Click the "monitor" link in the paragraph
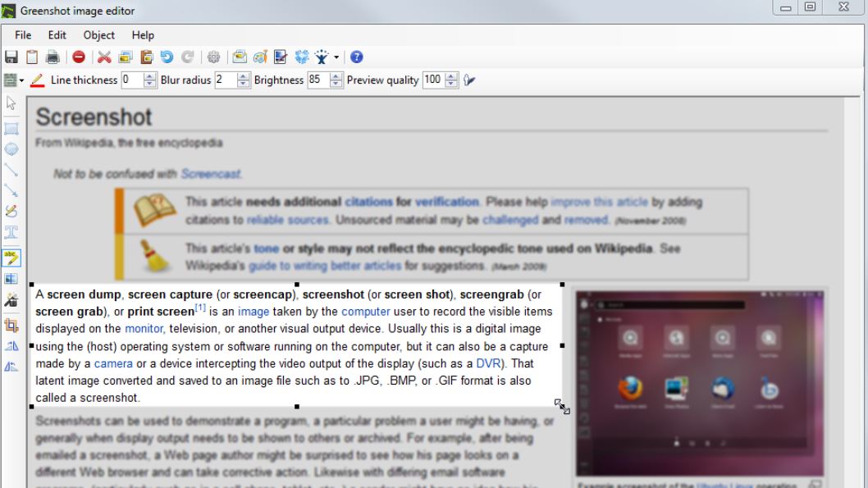This screenshot has height=488, width=868. coord(144,329)
